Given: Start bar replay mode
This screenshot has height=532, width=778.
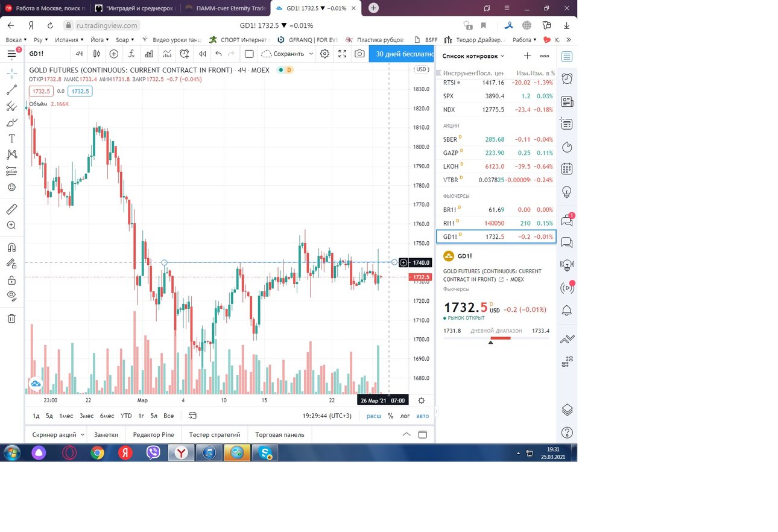Looking at the screenshot, I should pyautogui.click(x=202, y=54).
